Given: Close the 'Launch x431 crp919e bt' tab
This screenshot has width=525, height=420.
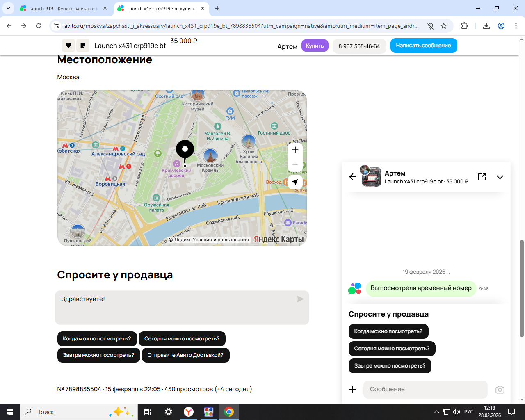Looking at the screenshot, I should [203, 8].
